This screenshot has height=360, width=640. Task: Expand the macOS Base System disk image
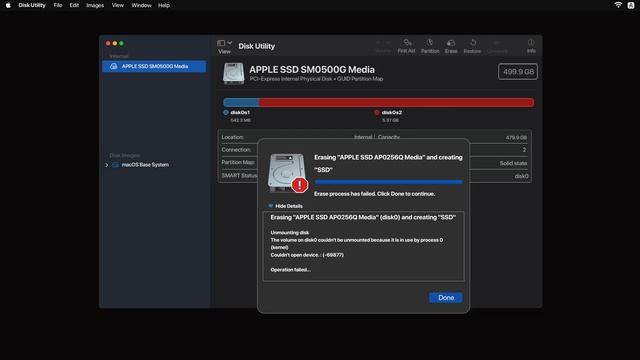(107, 165)
